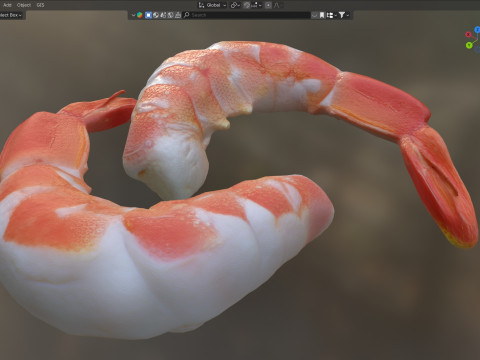Open the display layout dropdown next to bookmark
Screen dimensions: 480x360
(x=331, y=15)
